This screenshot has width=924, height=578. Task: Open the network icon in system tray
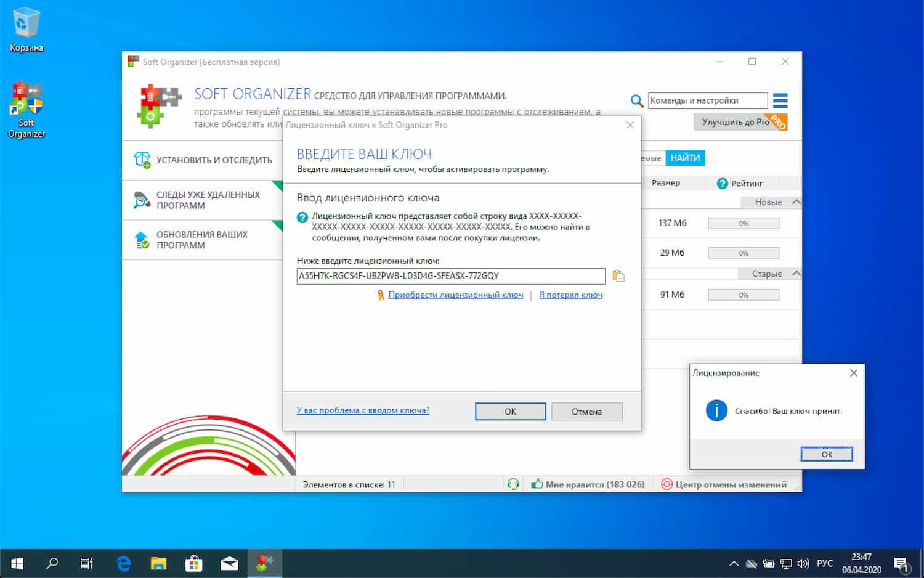[786, 563]
